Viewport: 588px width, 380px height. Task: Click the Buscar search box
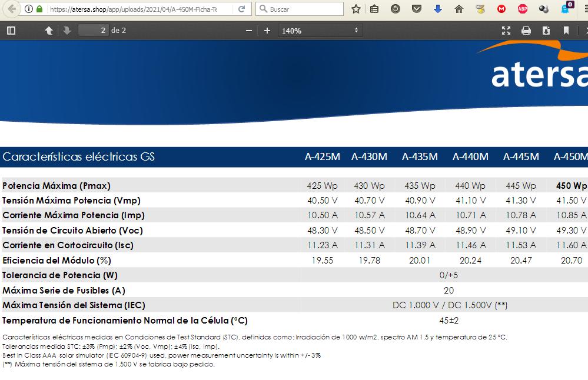299,9
